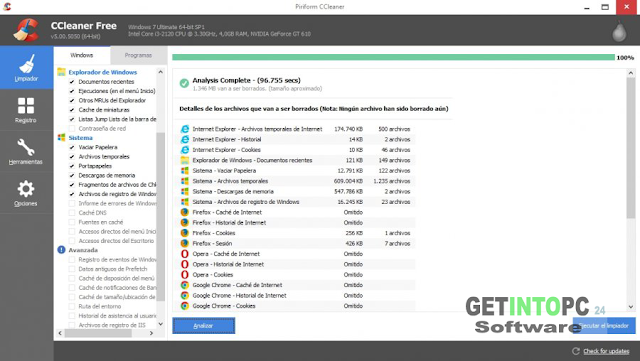Click the options list scroll left arrow
640x361 pixels.
pyautogui.click(x=60, y=333)
